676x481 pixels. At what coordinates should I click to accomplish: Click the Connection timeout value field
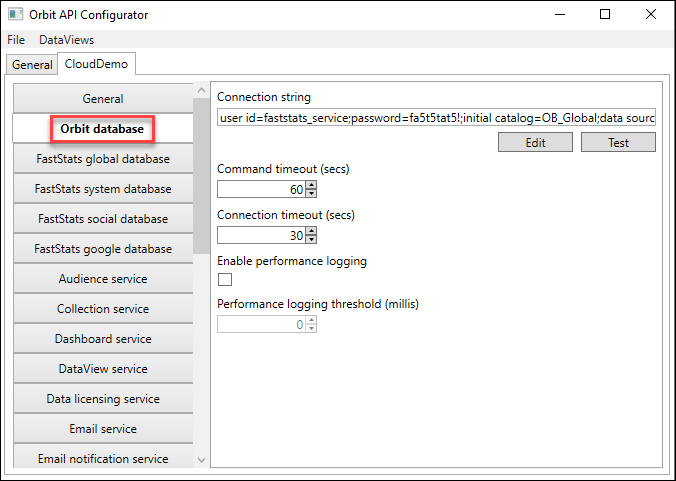[262, 235]
